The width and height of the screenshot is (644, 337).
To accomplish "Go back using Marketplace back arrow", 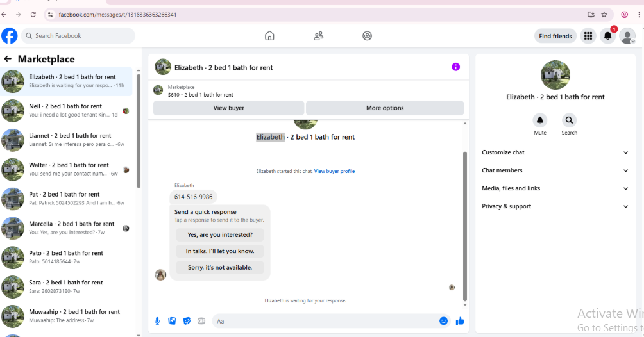I will (8, 59).
